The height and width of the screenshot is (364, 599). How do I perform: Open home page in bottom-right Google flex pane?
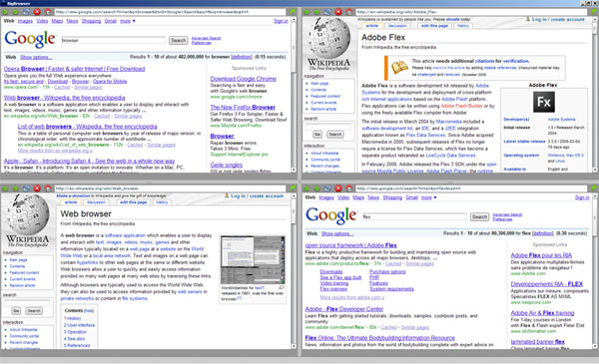coord(349,188)
